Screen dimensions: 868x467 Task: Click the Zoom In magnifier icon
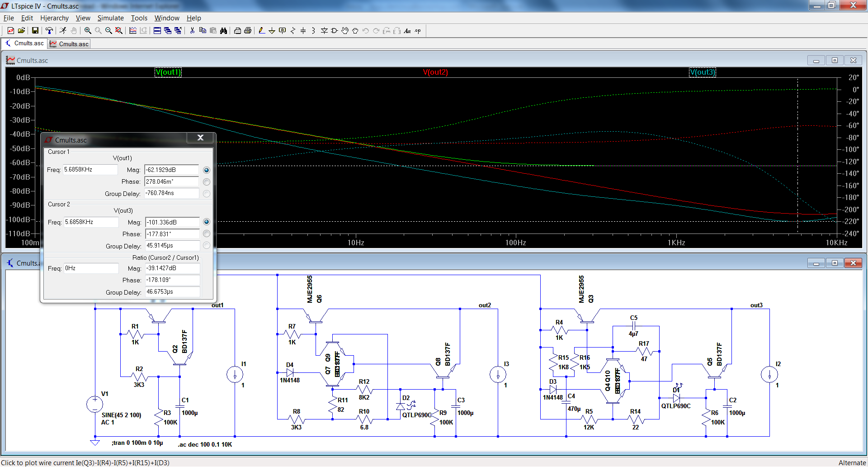tap(88, 31)
